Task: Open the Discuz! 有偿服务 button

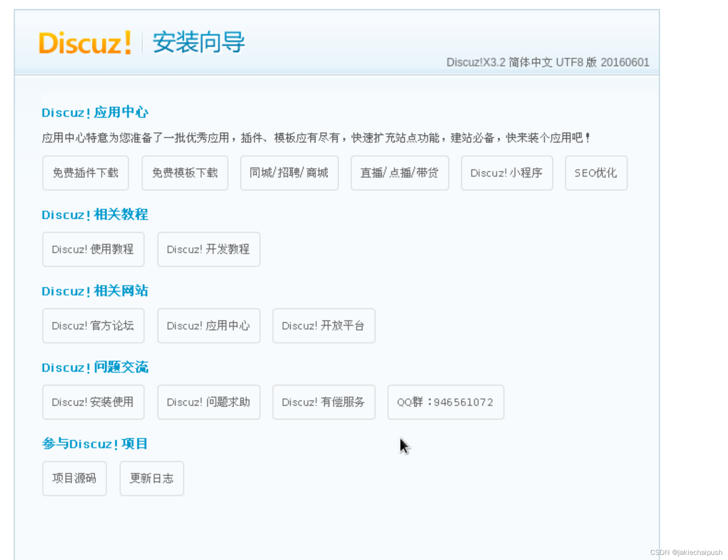Action: pos(324,402)
